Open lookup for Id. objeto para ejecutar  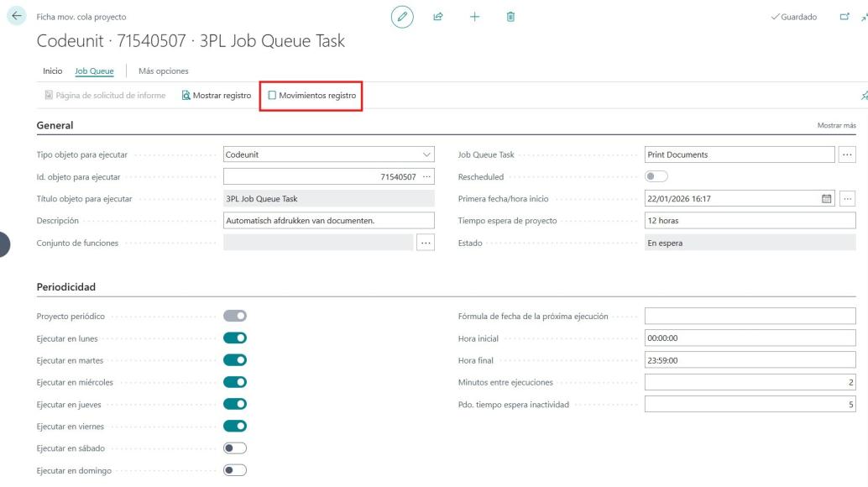coord(426,176)
